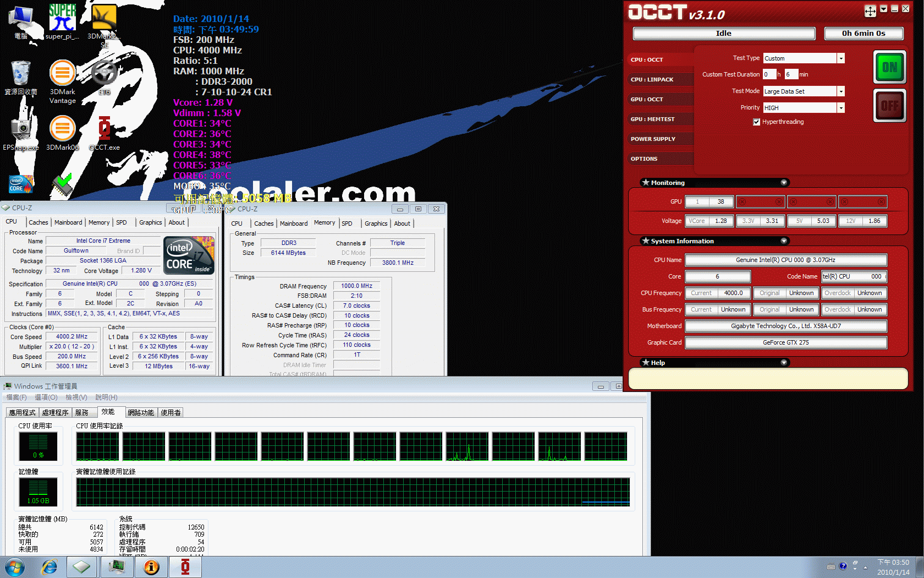Switch to Mainboard tab in left CPU-Z window
This screenshot has width=924, height=578.
[x=68, y=222]
